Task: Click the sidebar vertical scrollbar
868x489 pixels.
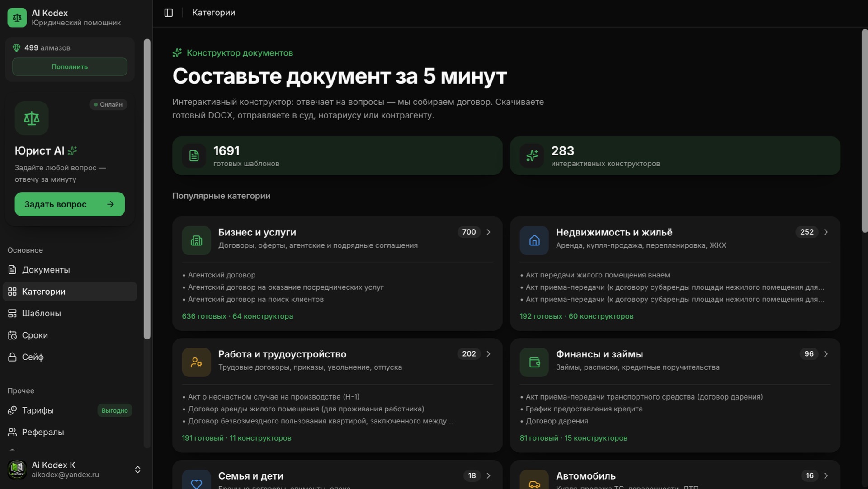Action: [147, 189]
